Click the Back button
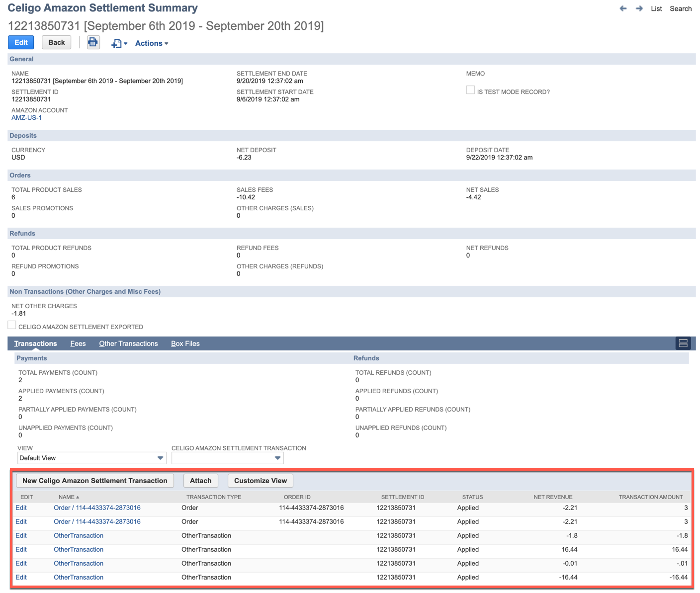 pyautogui.click(x=57, y=43)
